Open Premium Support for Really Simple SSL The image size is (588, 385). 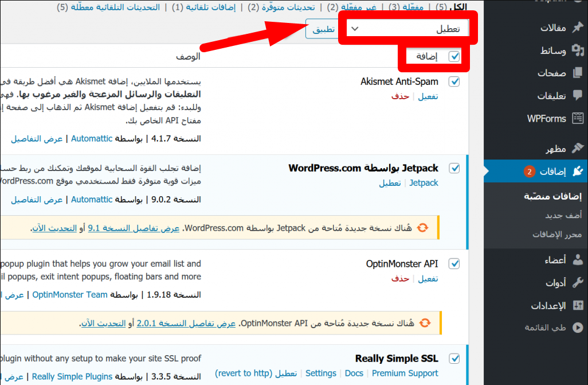point(405,374)
